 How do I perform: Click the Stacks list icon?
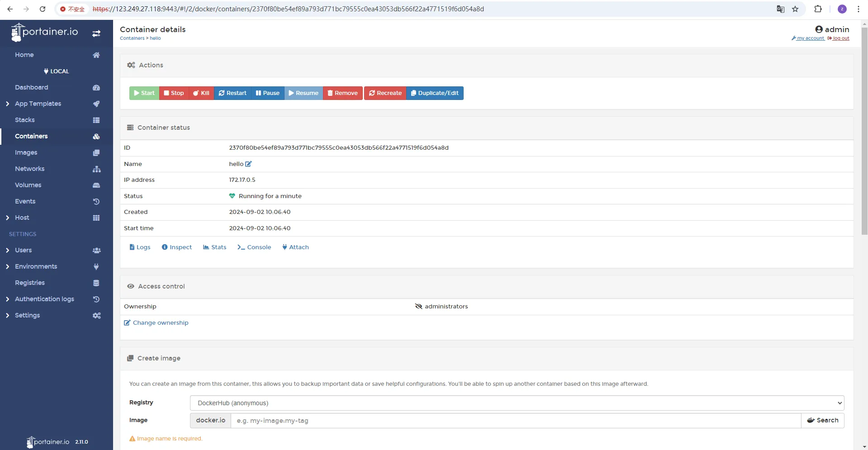coord(96,120)
